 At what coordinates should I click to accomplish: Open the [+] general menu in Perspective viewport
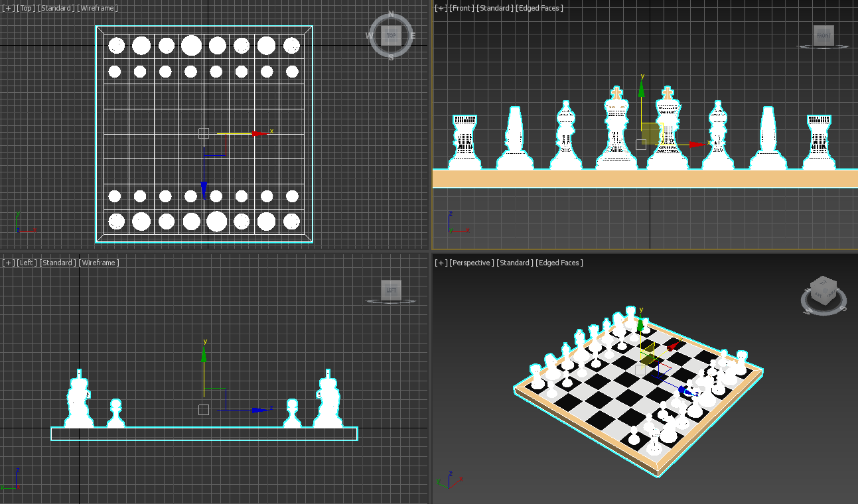(441, 263)
